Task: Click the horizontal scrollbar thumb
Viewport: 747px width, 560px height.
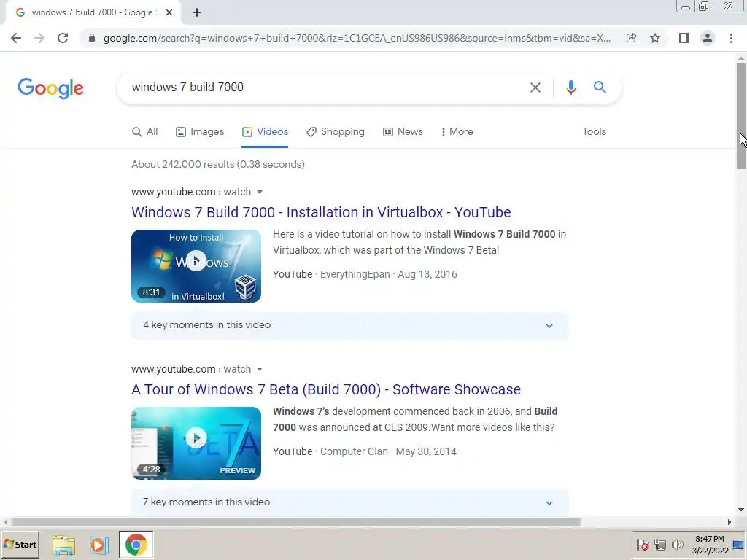Action: [x=295, y=522]
